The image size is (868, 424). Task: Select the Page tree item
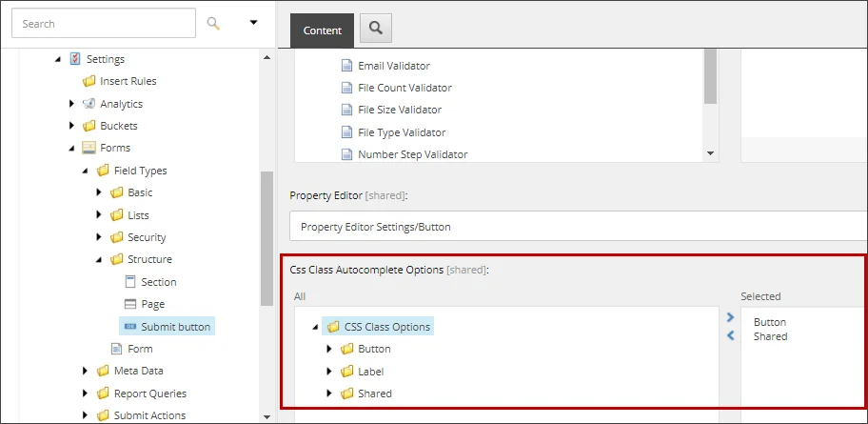[153, 304]
